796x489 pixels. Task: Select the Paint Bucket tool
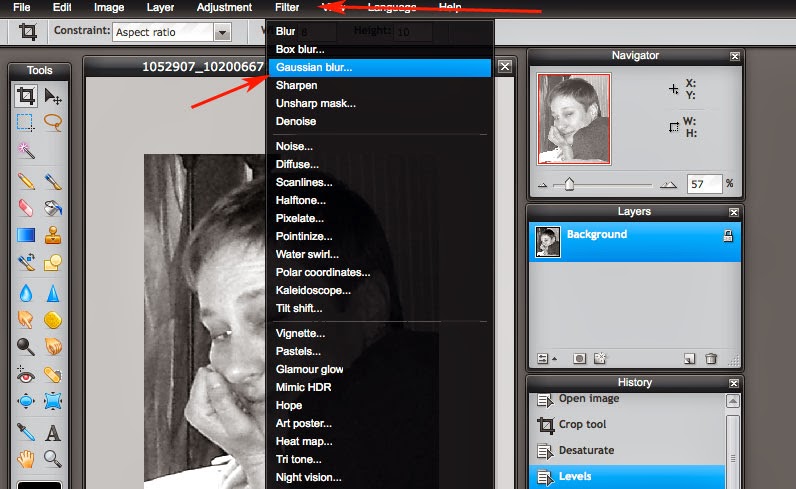[x=53, y=208]
